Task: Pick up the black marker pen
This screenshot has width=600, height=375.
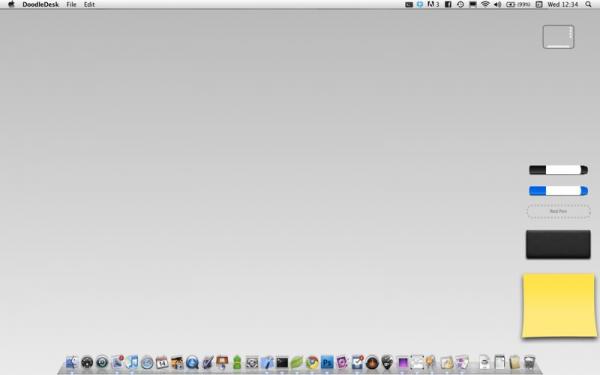Action: tap(558, 170)
